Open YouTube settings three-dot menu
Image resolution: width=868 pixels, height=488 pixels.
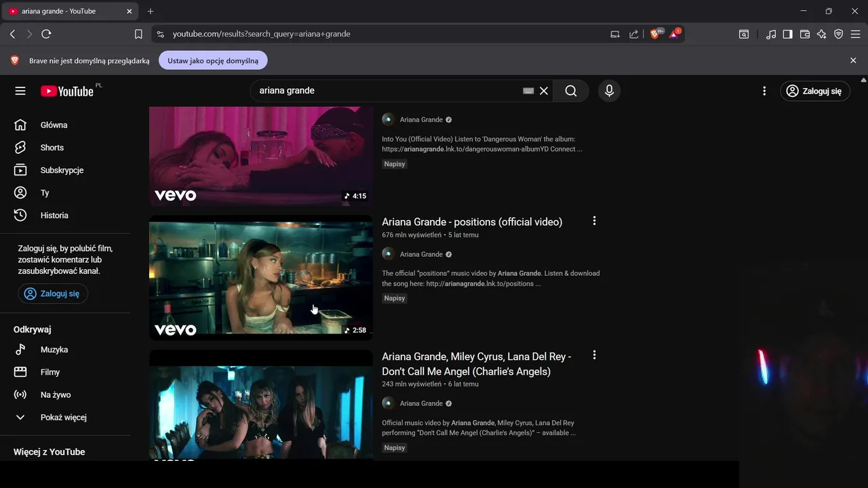pos(764,91)
